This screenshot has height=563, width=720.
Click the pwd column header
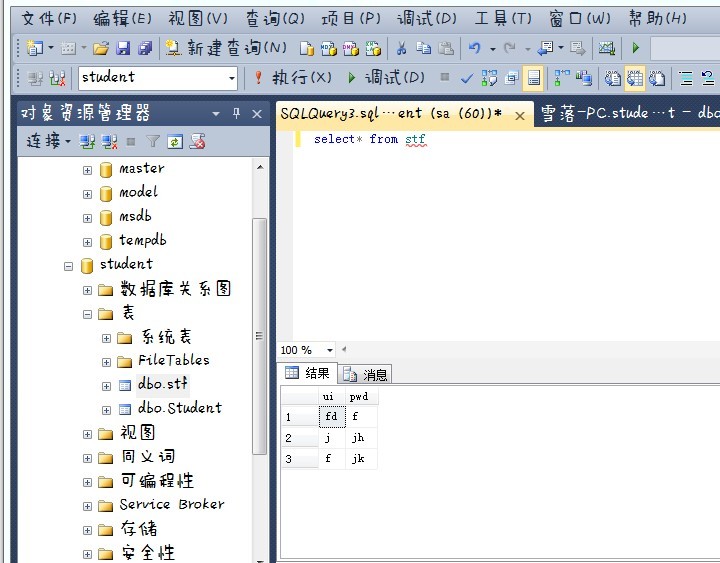click(x=361, y=396)
